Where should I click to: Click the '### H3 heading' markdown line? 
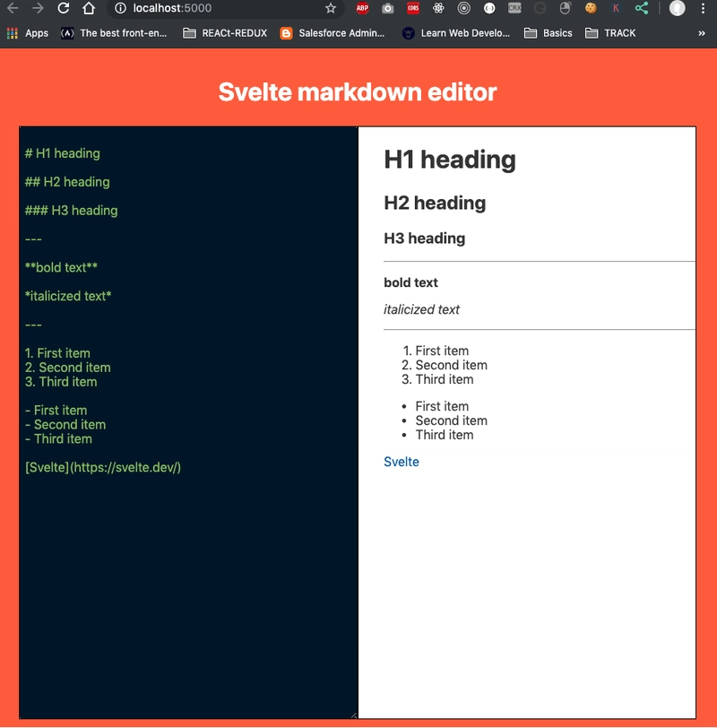[x=72, y=211]
